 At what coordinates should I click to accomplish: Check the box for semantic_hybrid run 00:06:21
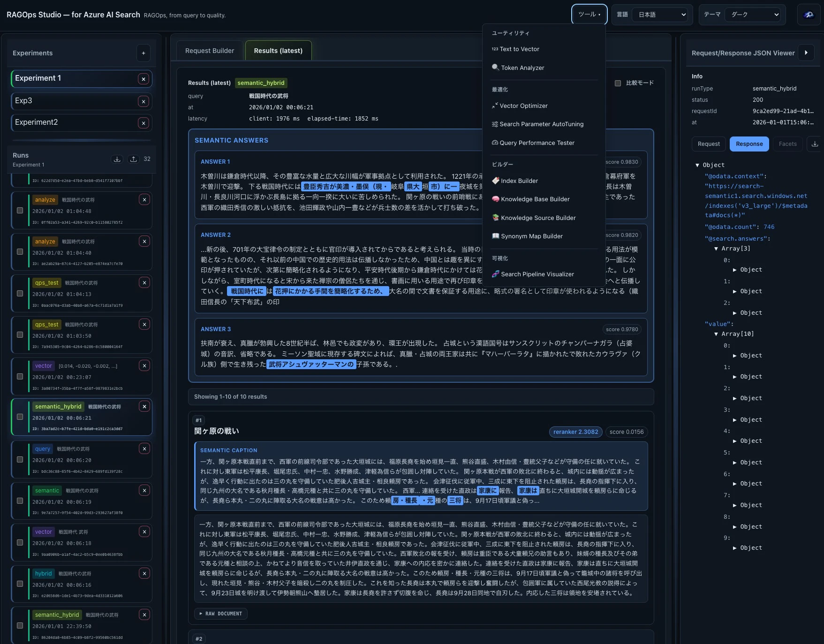click(20, 417)
